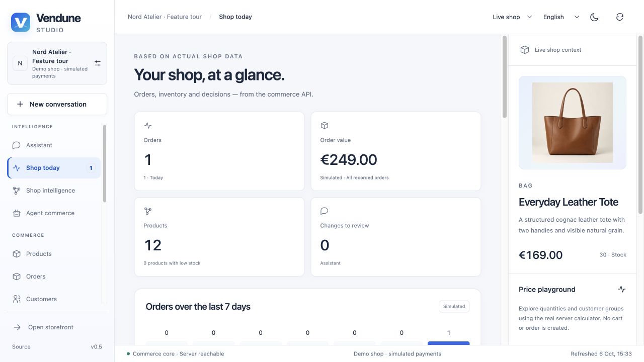Open shop switcher settings sliders icon
This screenshot has width=644, height=362.
pyautogui.click(x=98, y=63)
